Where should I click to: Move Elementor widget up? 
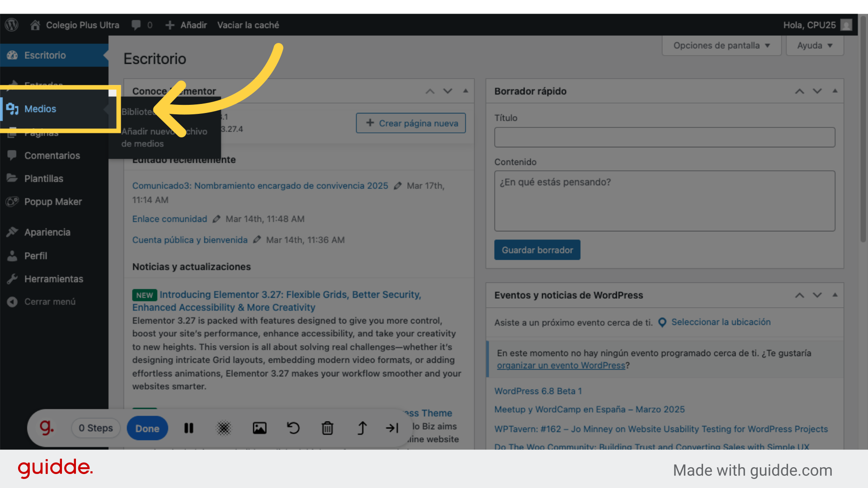point(430,91)
